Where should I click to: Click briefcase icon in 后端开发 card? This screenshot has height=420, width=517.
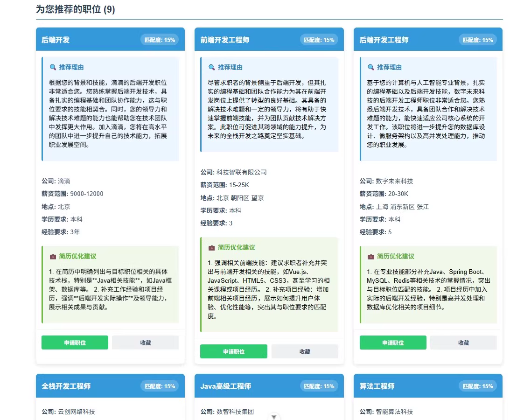click(53, 257)
